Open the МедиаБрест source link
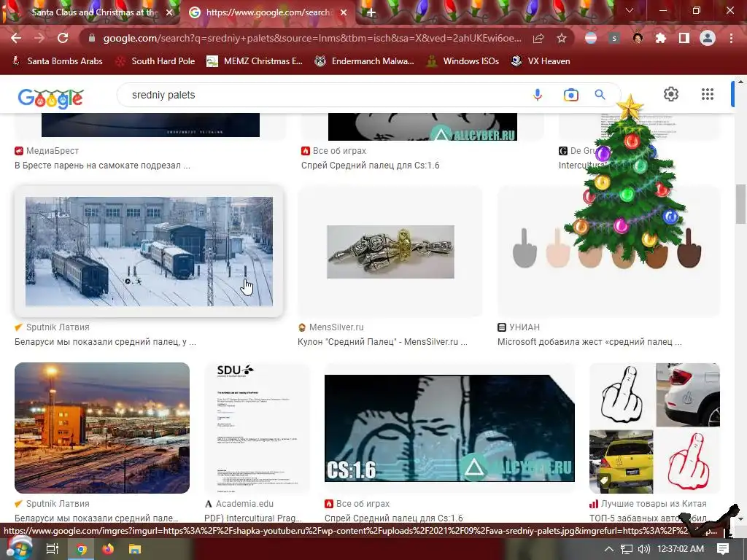Image resolution: width=747 pixels, height=560 pixels. [x=47, y=150]
